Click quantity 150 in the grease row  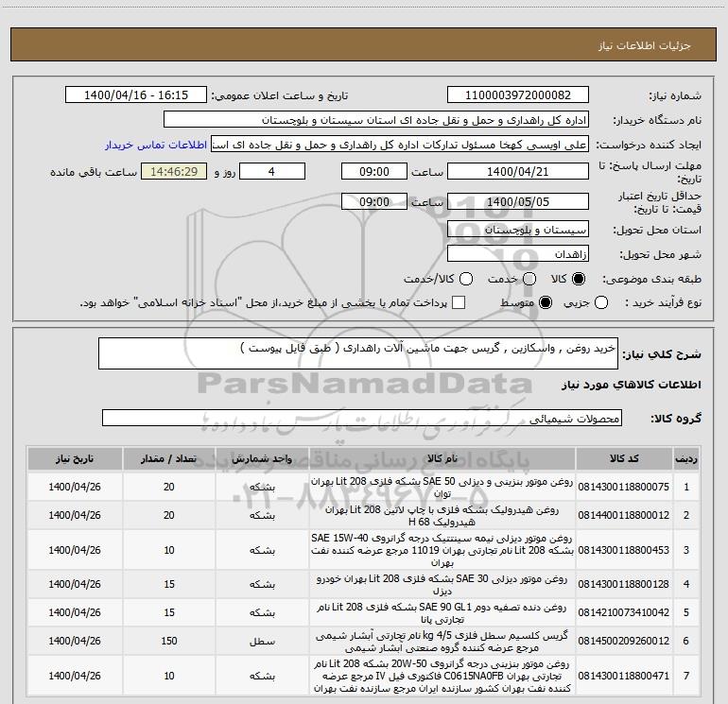click(x=169, y=641)
